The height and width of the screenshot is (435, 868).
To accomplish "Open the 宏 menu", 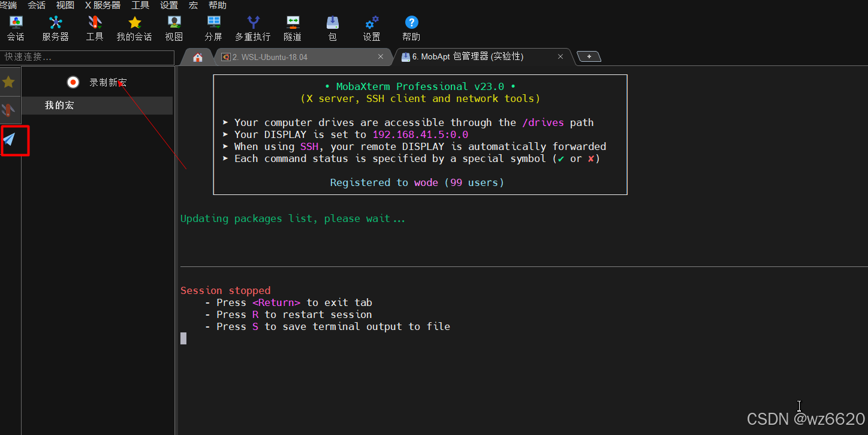I will 193,5.
